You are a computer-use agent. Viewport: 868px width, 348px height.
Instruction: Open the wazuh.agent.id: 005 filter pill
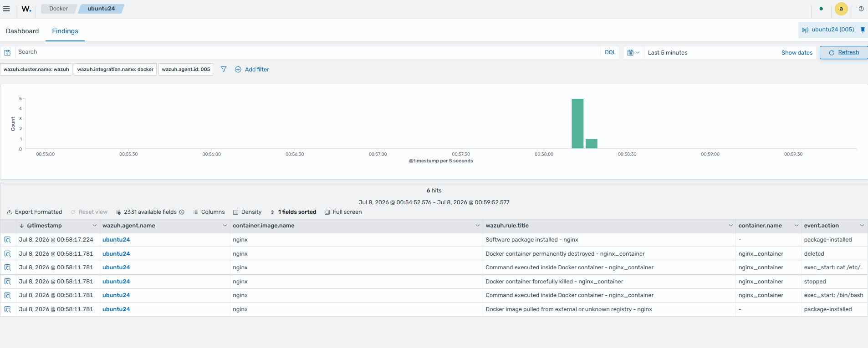186,70
